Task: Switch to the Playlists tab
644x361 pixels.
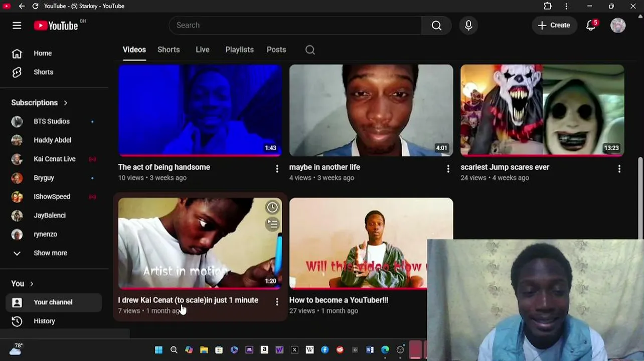Action: tap(239, 50)
